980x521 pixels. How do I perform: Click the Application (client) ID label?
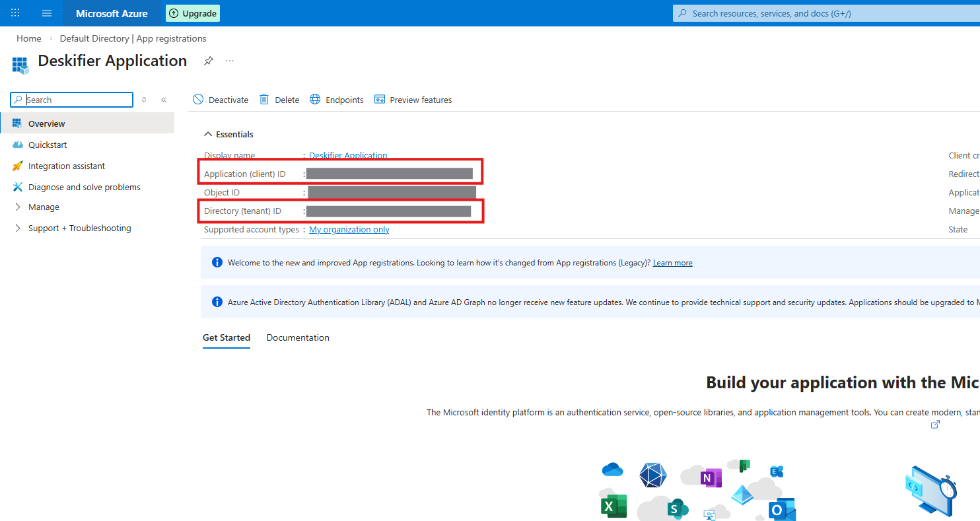pyautogui.click(x=245, y=174)
